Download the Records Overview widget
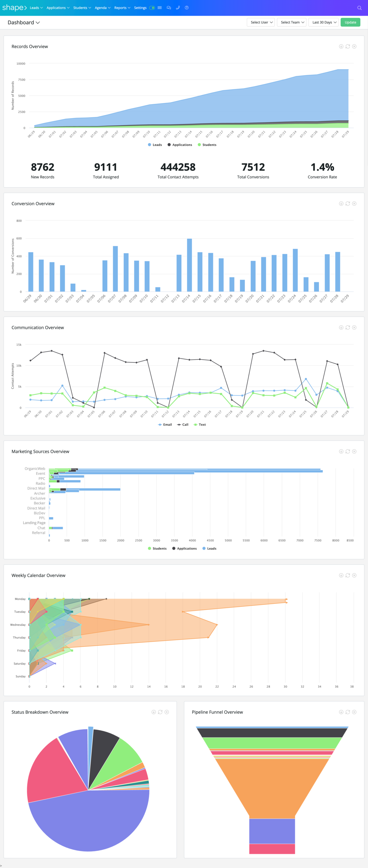 tap(341, 46)
